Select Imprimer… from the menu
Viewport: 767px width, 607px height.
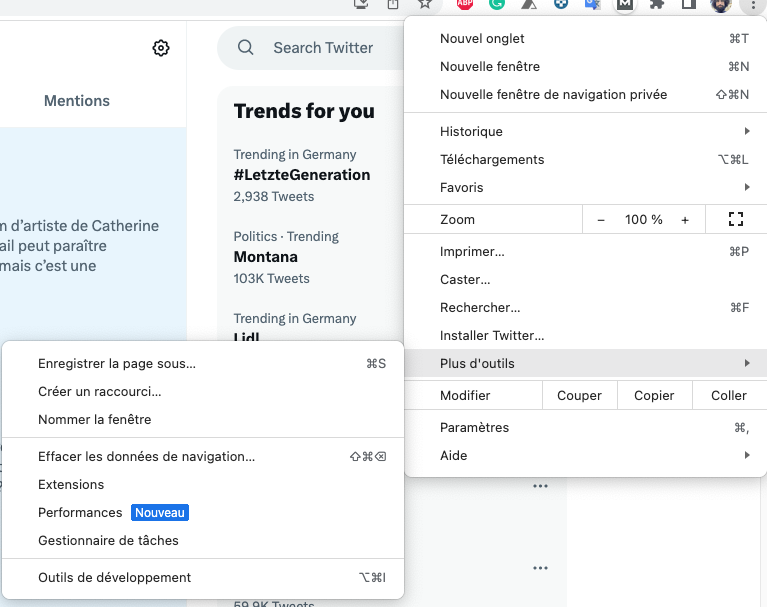[x=586, y=251]
